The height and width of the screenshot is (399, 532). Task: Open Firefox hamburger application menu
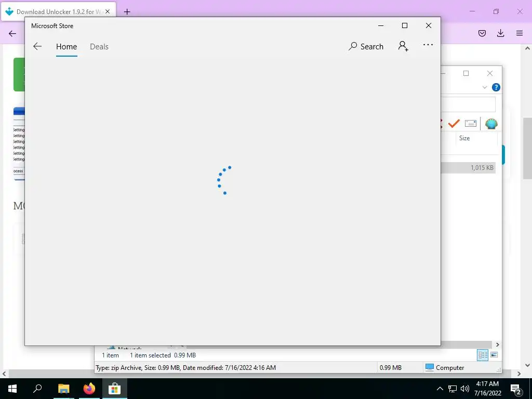tap(520, 33)
